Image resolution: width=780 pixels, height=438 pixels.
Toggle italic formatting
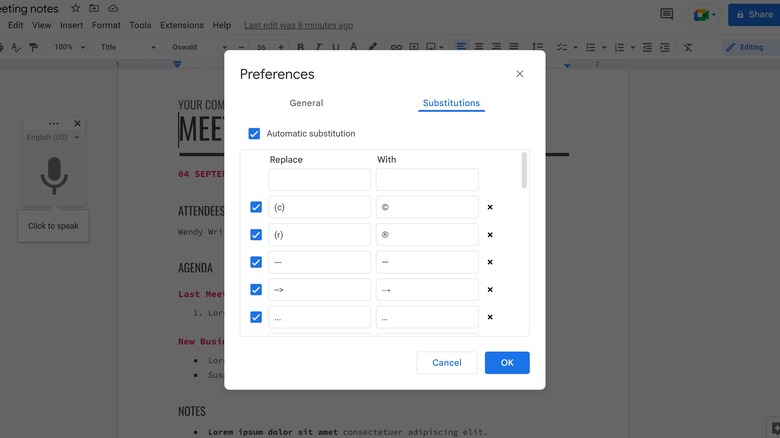pos(318,47)
